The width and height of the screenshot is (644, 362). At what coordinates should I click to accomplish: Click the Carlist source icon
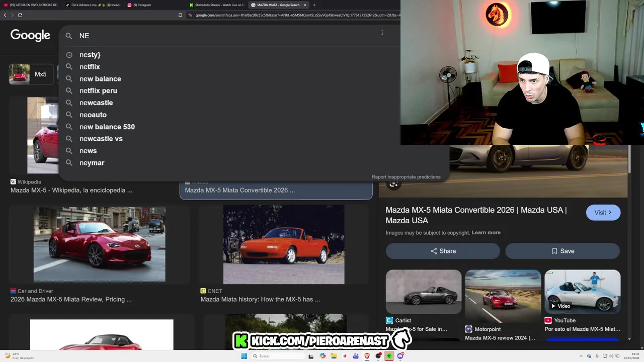(389, 320)
